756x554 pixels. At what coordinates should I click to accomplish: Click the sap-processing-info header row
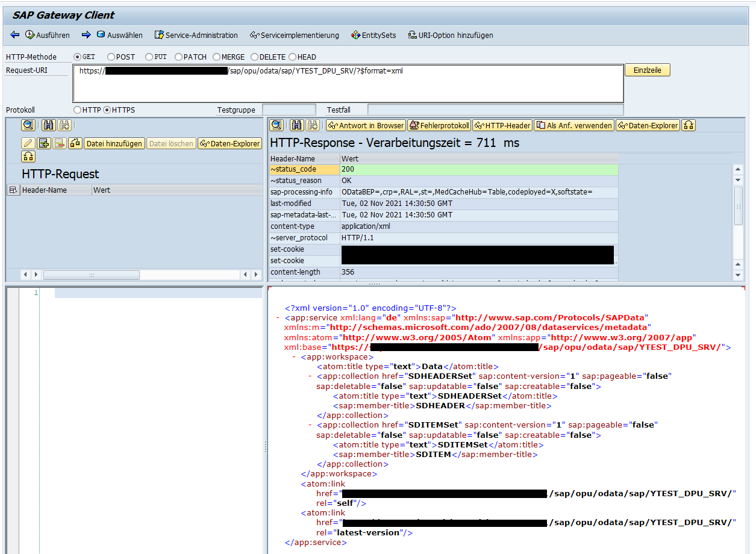(x=443, y=192)
